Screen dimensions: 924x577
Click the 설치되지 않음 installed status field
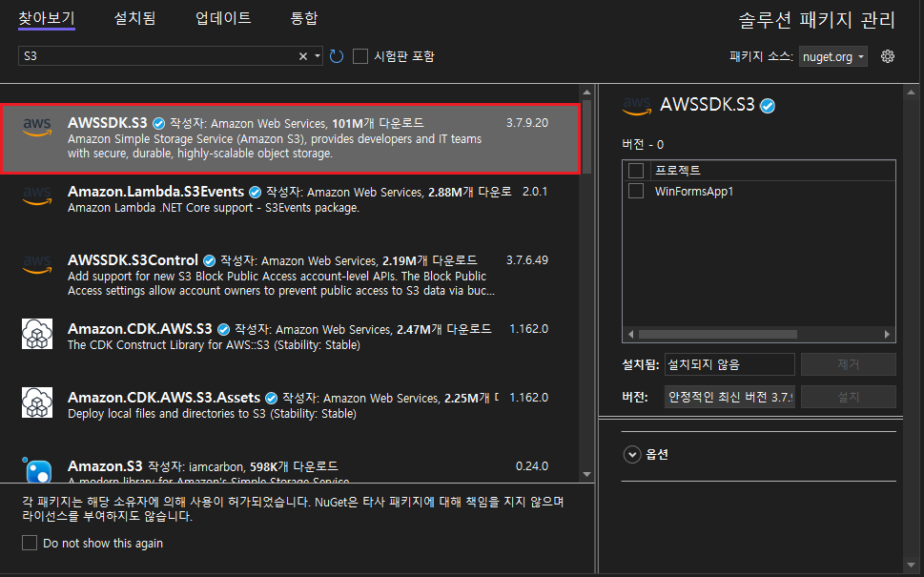tap(729, 364)
